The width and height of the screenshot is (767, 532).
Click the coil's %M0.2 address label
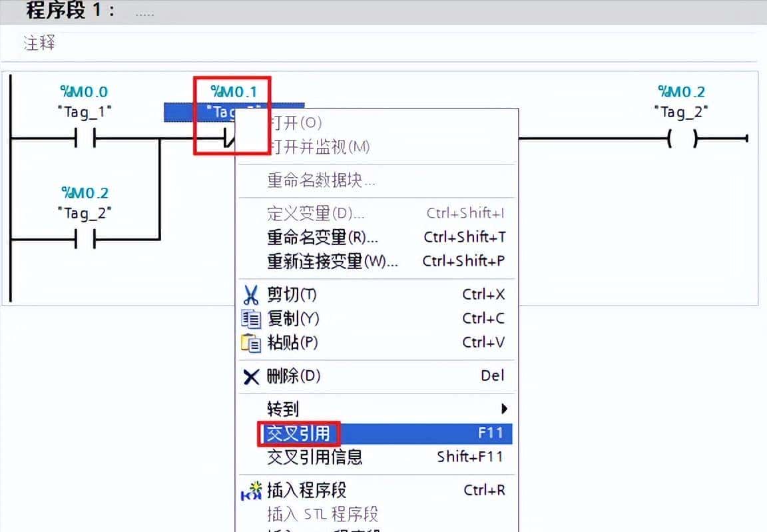point(681,91)
